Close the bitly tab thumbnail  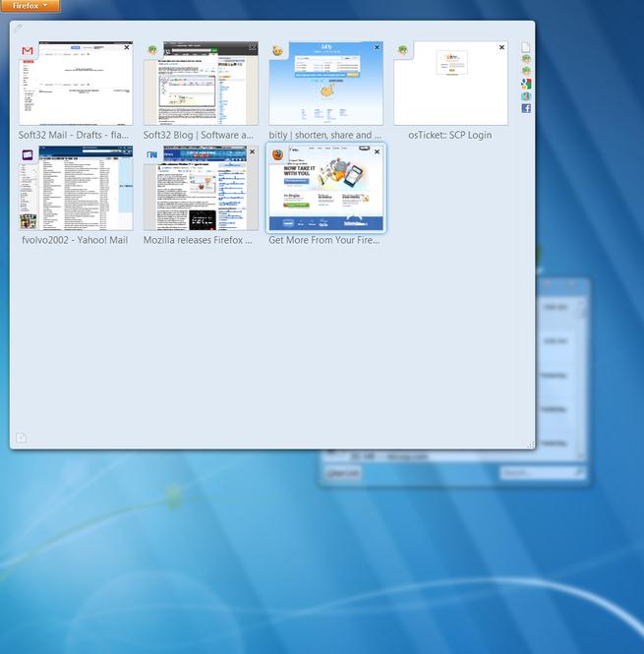click(377, 47)
